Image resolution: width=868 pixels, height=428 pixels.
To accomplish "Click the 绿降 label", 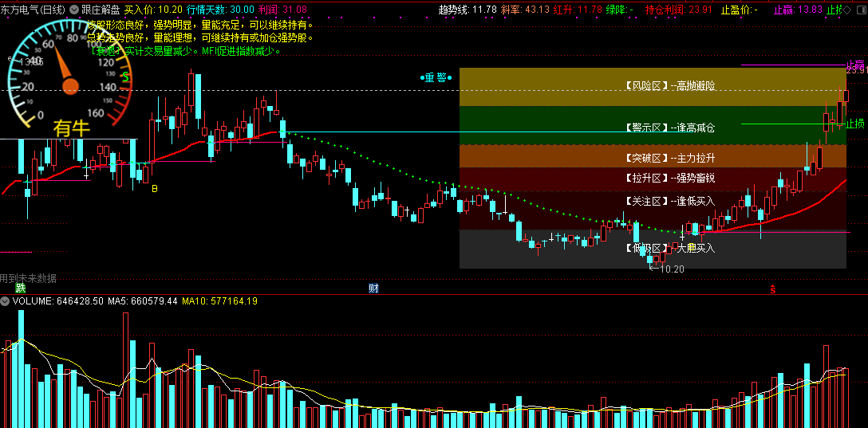I will coord(619,10).
